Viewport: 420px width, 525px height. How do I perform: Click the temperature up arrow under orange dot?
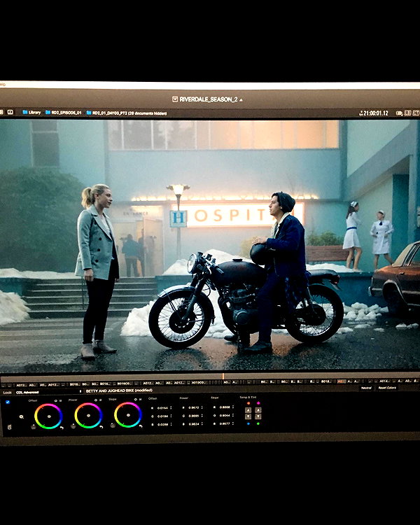click(248, 409)
